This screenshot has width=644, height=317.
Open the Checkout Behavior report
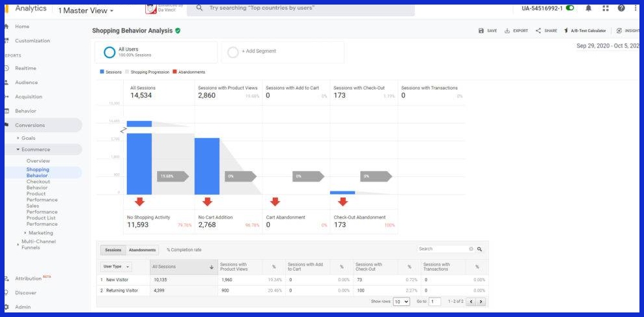(x=38, y=184)
